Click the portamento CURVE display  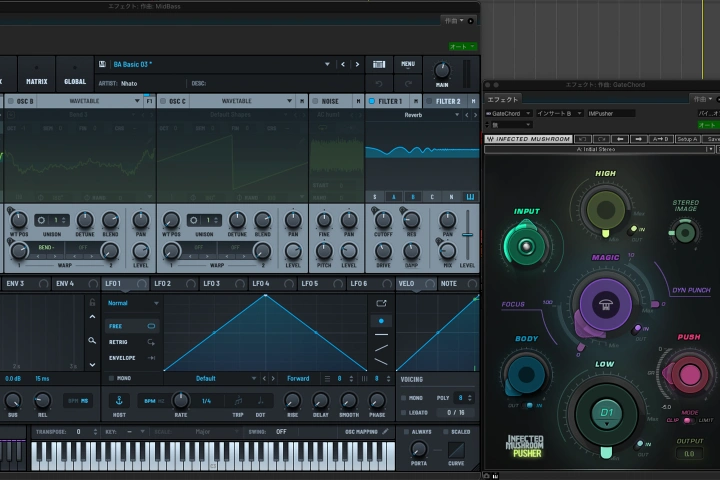point(456,450)
